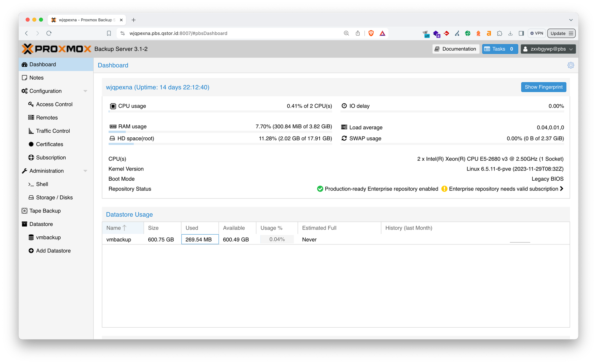Click the RAM usage progress bar
Viewport: 597px width, 364px height.
220,132
